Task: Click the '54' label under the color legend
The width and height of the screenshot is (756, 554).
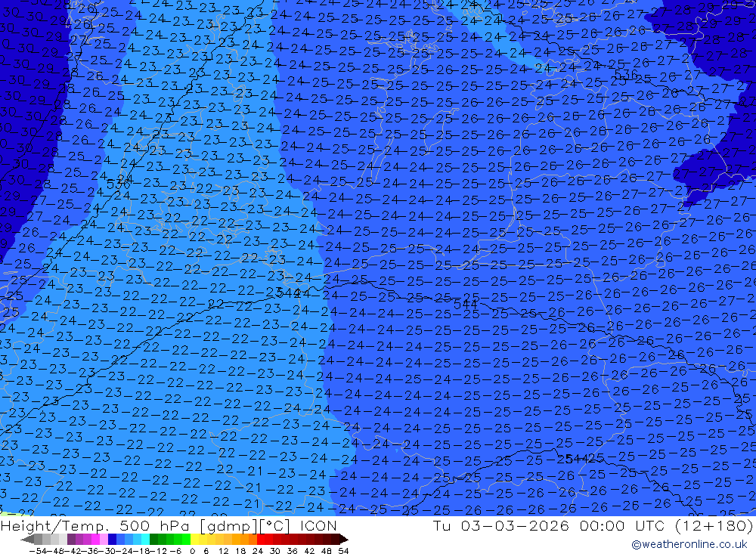Action: pyautogui.click(x=343, y=551)
